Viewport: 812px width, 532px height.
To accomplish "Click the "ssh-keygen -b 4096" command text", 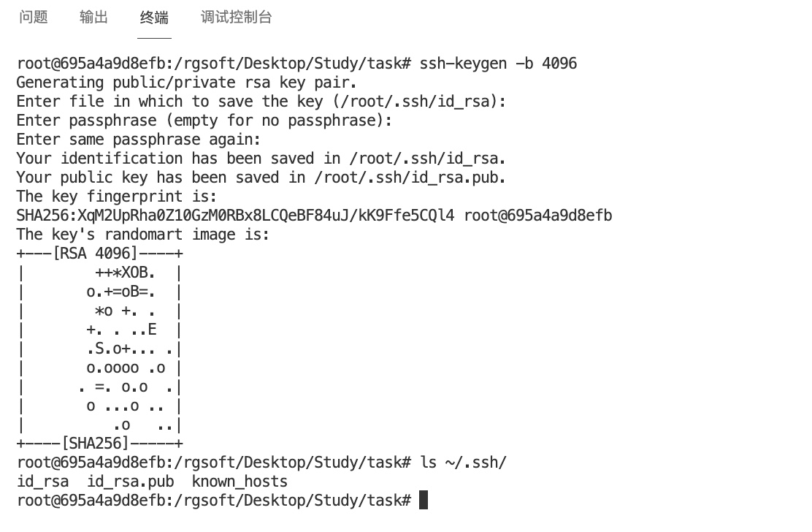I will (x=498, y=64).
